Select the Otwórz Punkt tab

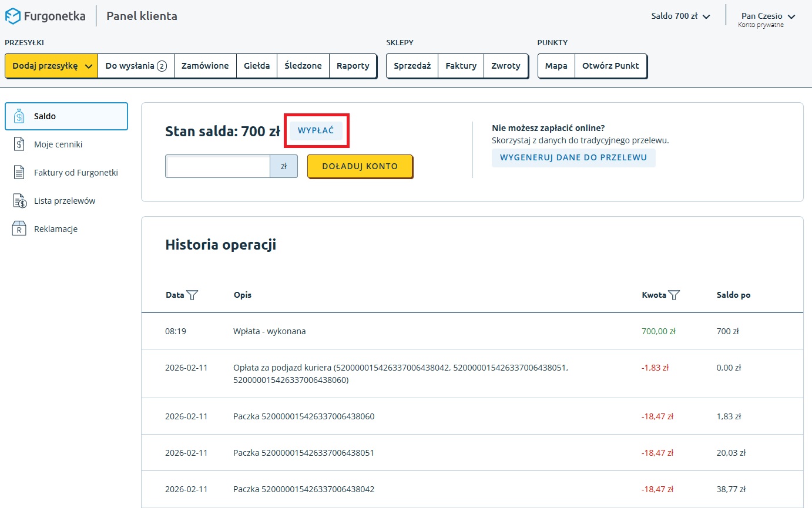(x=610, y=66)
